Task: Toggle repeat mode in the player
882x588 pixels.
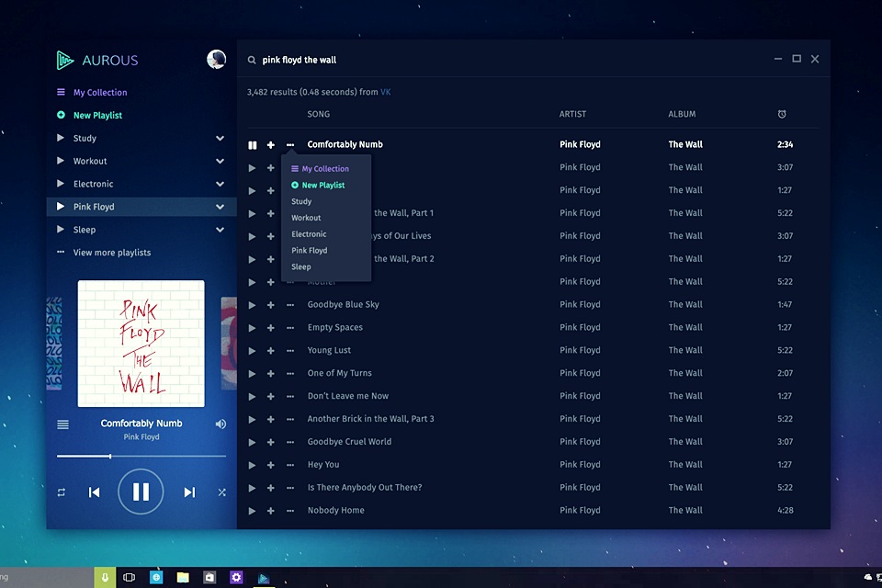Action: click(x=62, y=492)
